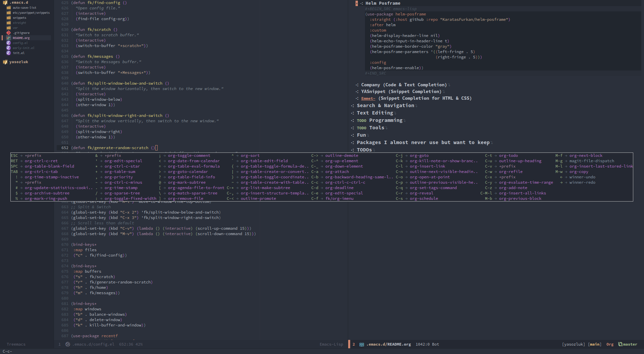Viewport: 644px width, 354px height.
Task: Expand the TODO Tools heading
Action: (370, 128)
